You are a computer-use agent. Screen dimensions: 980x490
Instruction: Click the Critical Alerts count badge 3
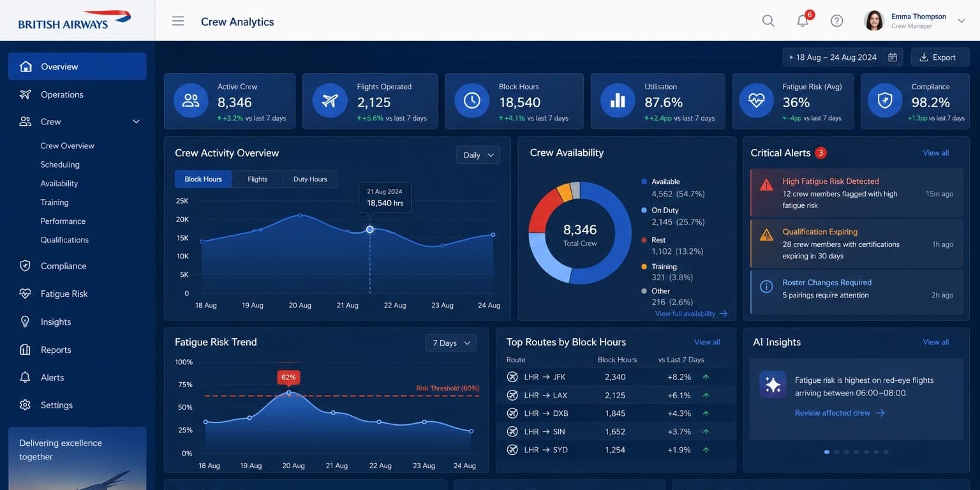(x=821, y=153)
